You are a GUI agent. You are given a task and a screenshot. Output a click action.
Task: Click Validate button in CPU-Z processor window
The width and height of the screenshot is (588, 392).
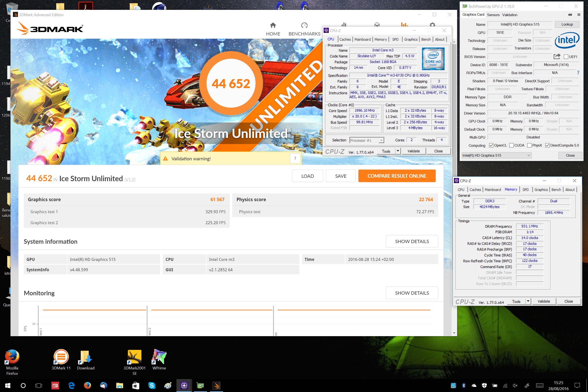413,151
